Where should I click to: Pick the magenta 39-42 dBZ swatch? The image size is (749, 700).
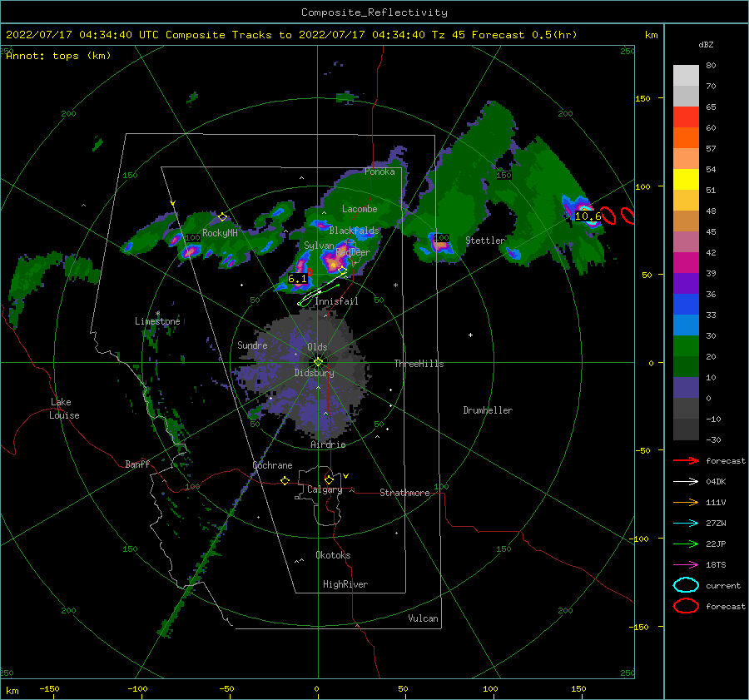pyautogui.click(x=686, y=263)
